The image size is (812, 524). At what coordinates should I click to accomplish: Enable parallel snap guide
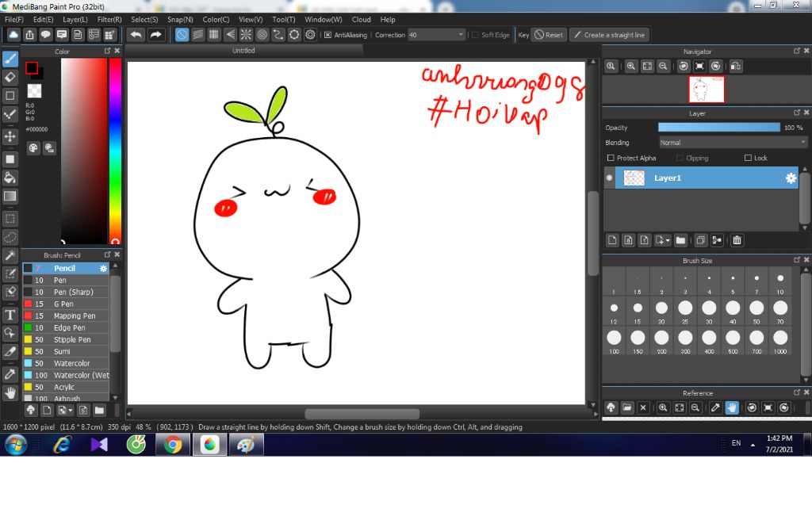pyautogui.click(x=197, y=35)
